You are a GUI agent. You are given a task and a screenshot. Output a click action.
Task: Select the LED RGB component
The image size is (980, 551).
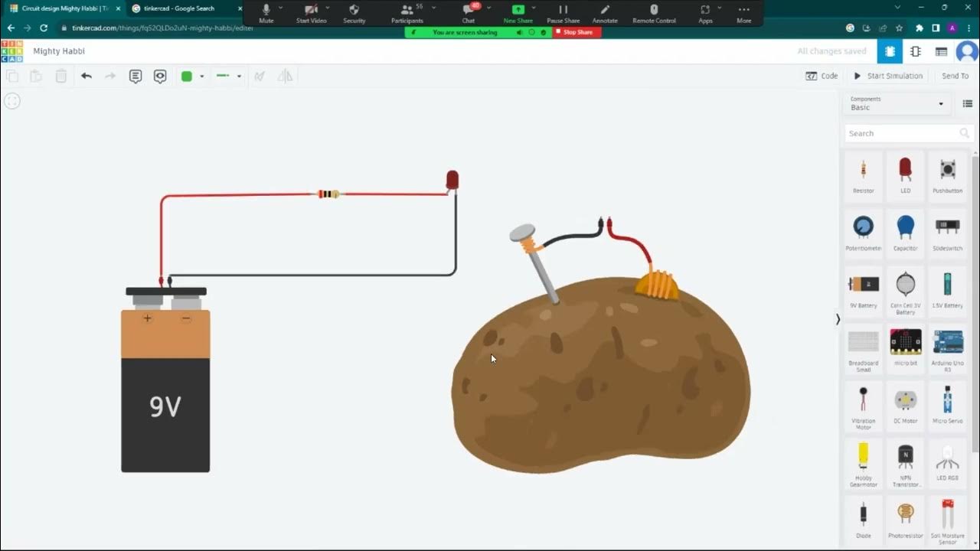(x=948, y=463)
